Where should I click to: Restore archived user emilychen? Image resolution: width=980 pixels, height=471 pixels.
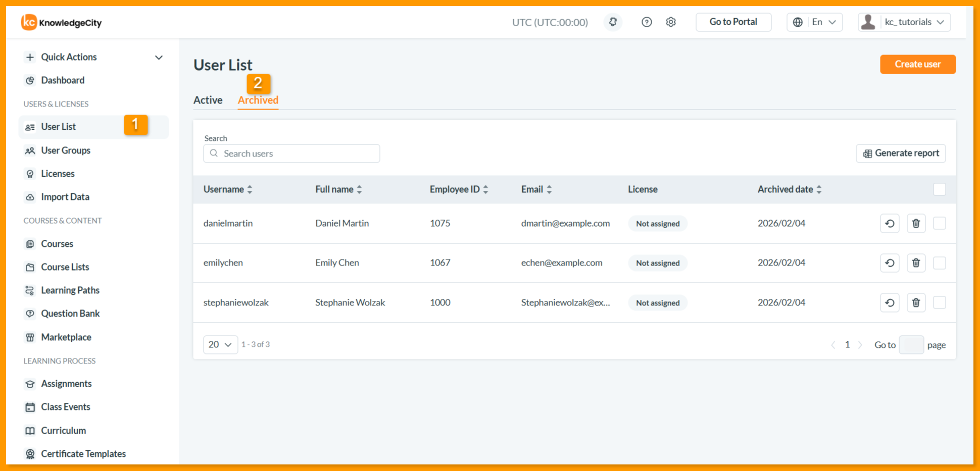(x=890, y=263)
